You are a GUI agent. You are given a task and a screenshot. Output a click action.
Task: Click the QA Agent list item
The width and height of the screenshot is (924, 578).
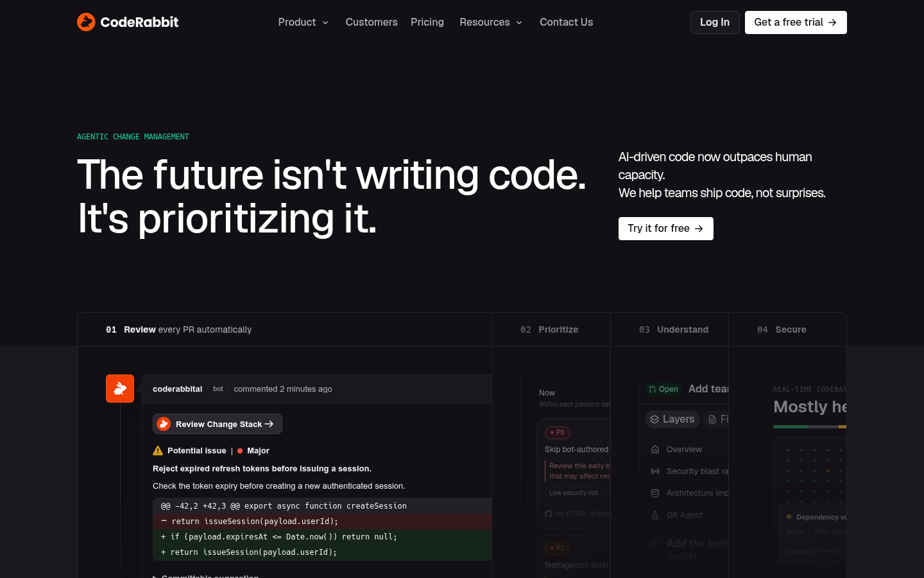tap(685, 515)
